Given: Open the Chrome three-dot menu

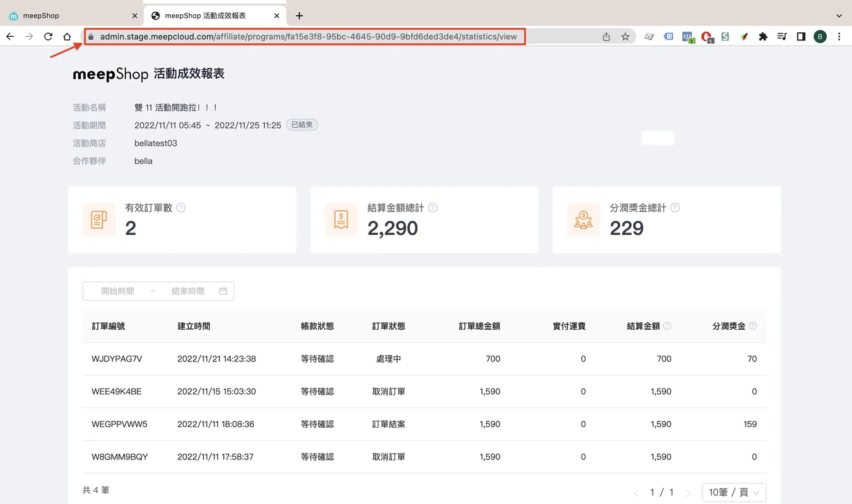Looking at the screenshot, I should pyautogui.click(x=839, y=37).
